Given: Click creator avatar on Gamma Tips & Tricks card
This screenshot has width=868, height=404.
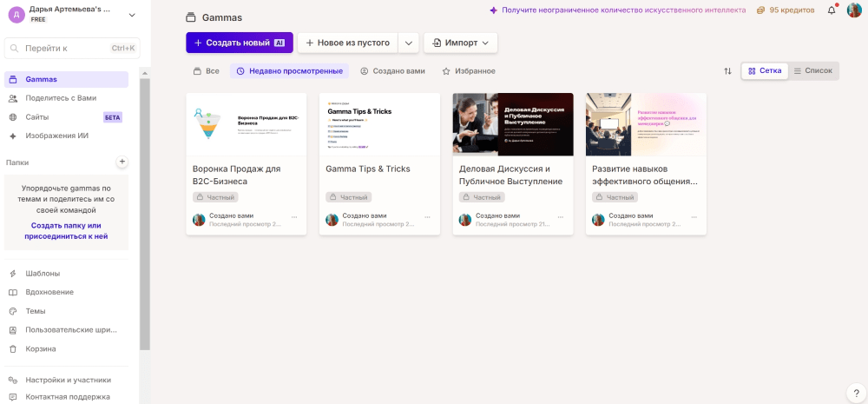Looking at the screenshot, I should (x=332, y=220).
